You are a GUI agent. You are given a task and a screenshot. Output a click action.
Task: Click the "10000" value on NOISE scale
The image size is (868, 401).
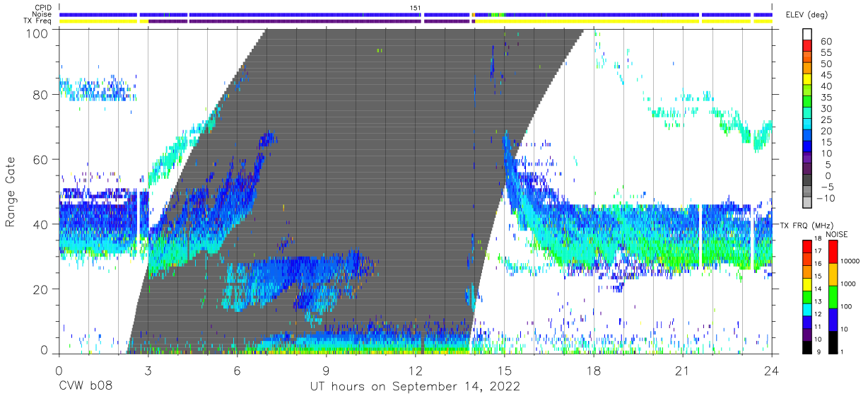point(850,262)
